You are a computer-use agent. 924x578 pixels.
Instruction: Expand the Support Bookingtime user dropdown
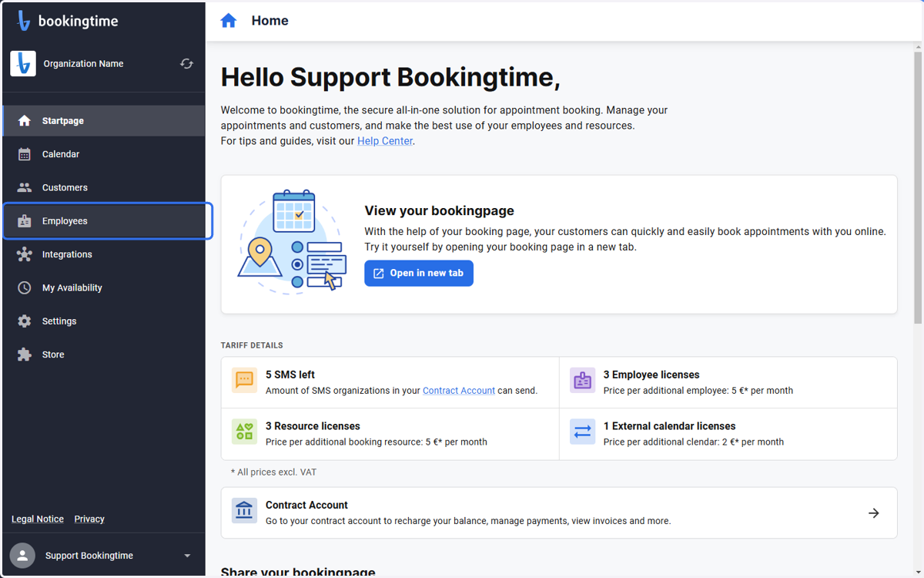[x=187, y=556]
